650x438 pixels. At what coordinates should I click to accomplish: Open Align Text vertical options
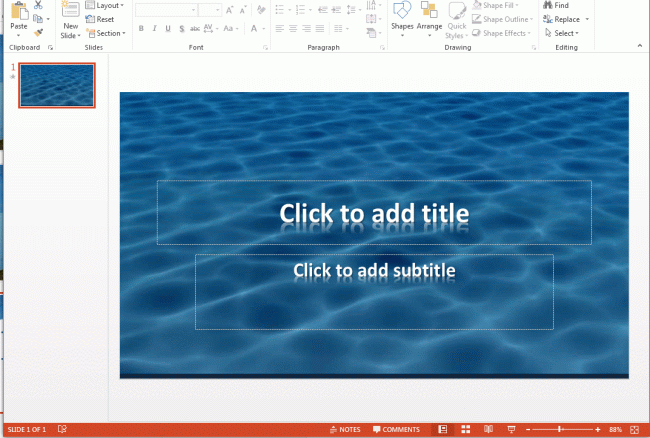pos(374,19)
